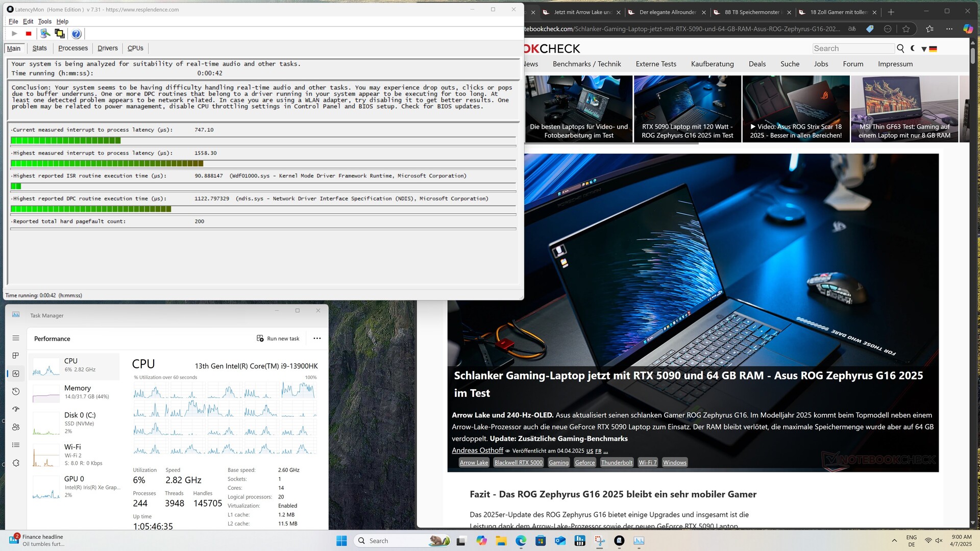Image resolution: width=980 pixels, height=551 pixels.
Task: Open Processes page icon in Task Manager
Action: click(16, 356)
